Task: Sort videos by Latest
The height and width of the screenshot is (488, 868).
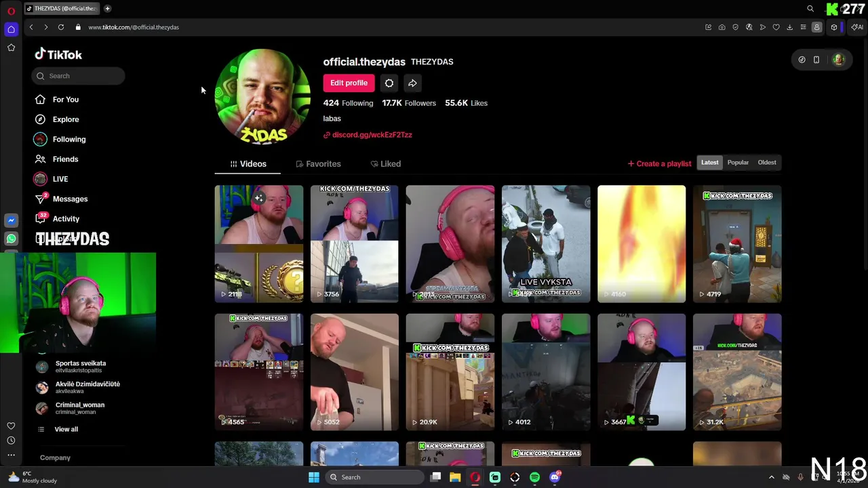Action: pos(709,163)
